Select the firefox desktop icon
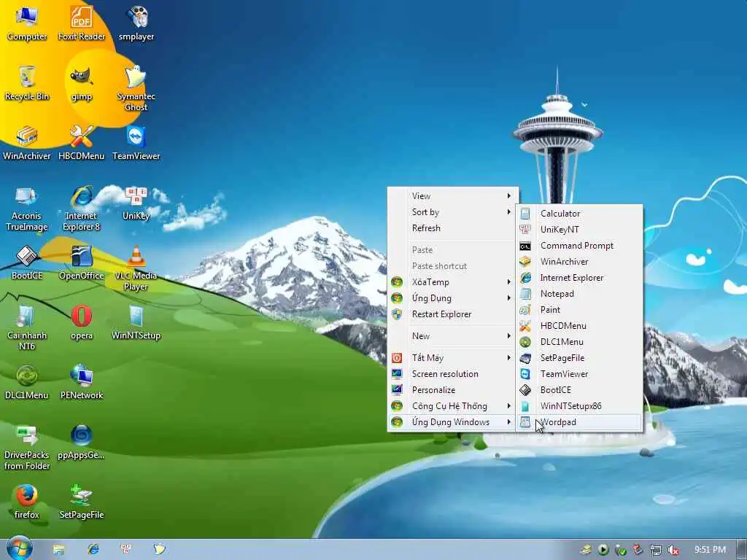Screen dimensions: 747x560 (x=27, y=502)
